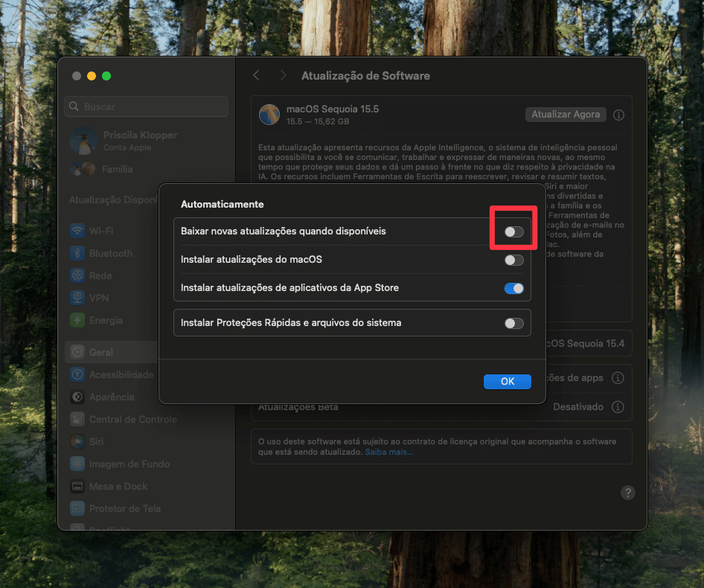704x588 pixels.
Task: Enable Instalar atualizações do macOS switch
Action: pos(514,260)
